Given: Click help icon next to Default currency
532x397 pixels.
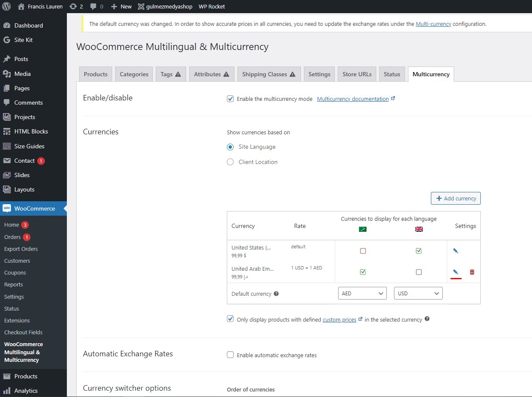Looking at the screenshot, I should (x=276, y=294).
